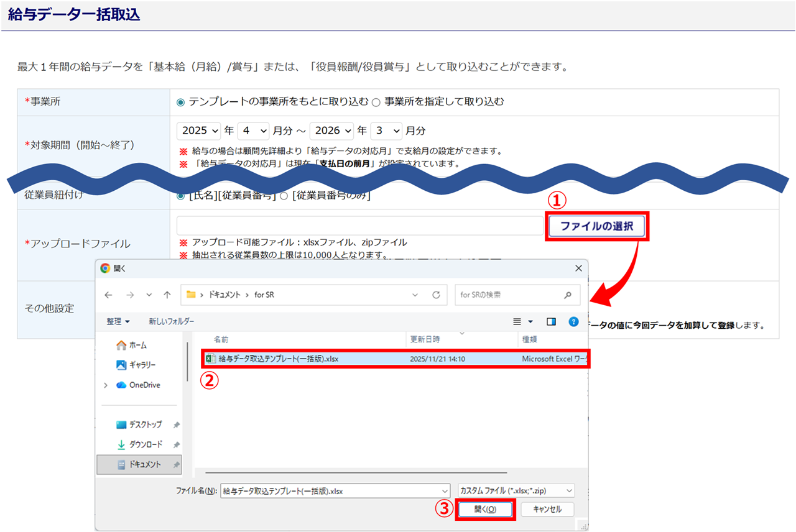Select the [従業員番号のみ] radio option
The height and width of the screenshot is (532, 796).
284,196
